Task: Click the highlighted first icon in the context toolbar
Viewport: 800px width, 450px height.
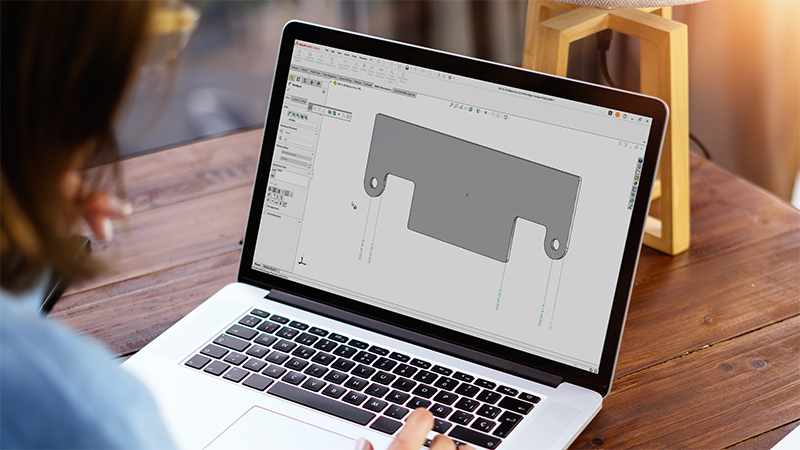Action: point(310,107)
